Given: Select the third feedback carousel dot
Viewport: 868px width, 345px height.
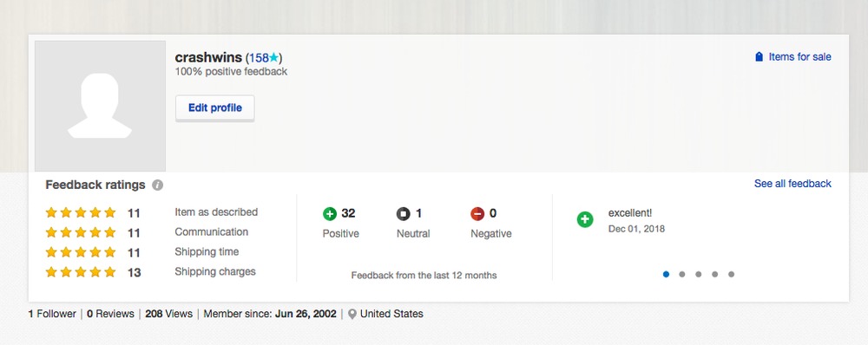Looking at the screenshot, I should [x=699, y=274].
